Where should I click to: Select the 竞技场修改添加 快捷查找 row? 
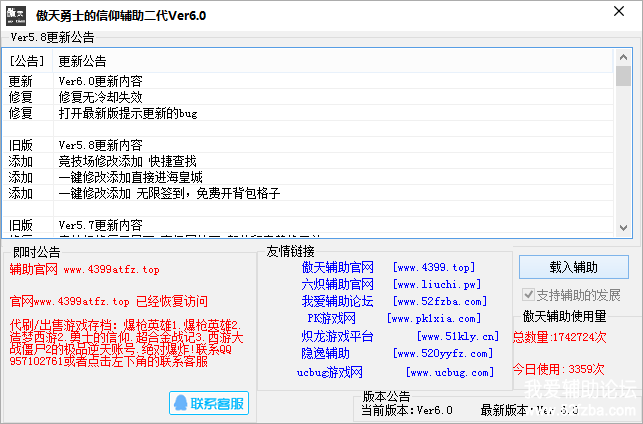(x=308, y=161)
